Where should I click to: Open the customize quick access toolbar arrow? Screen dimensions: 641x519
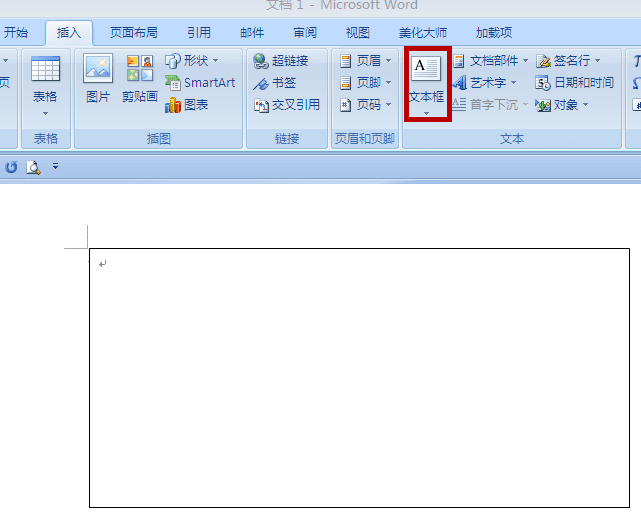point(55,166)
